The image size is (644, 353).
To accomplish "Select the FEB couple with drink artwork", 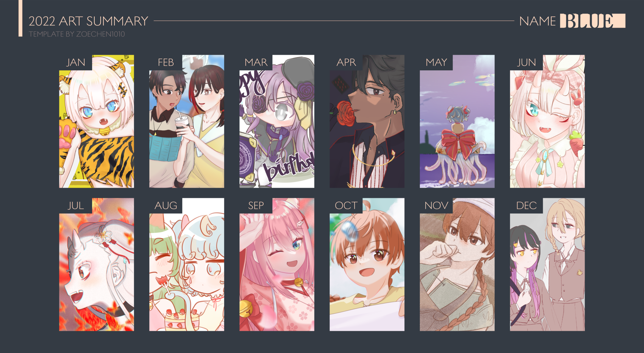I will tap(187, 121).
